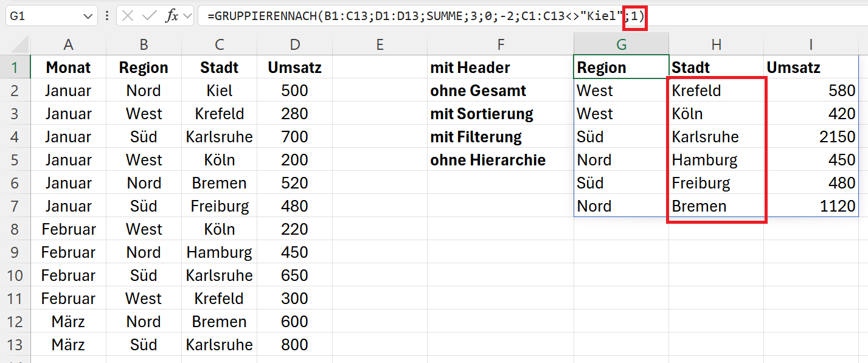This screenshot has width=868, height=363.
Task: Click the three-dot handle beside Name Box
Action: coord(107,16)
